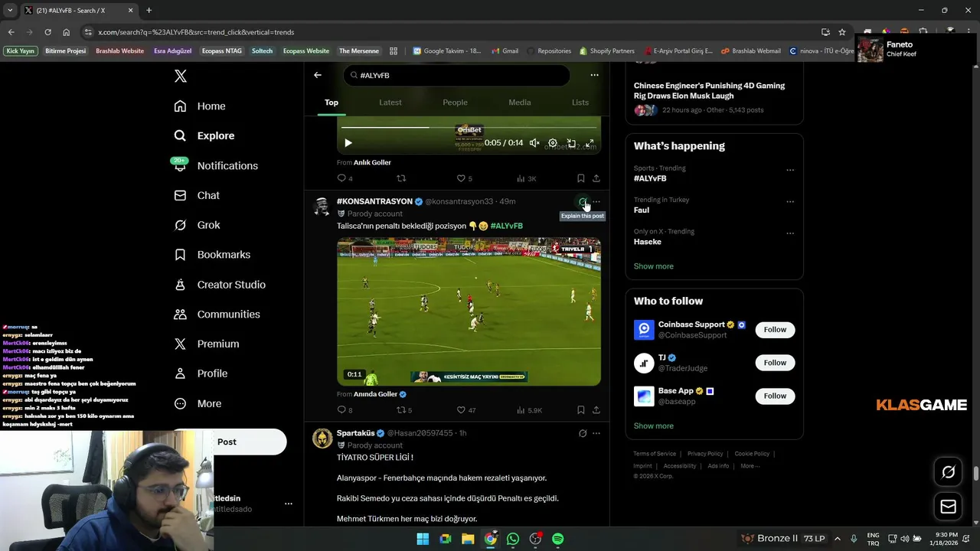Repost the #KONSANTRASYON post
This screenshot has height=551, width=980.
click(x=403, y=410)
